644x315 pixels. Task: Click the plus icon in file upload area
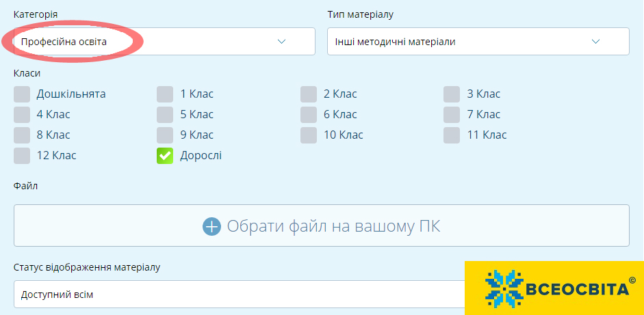tap(211, 226)
